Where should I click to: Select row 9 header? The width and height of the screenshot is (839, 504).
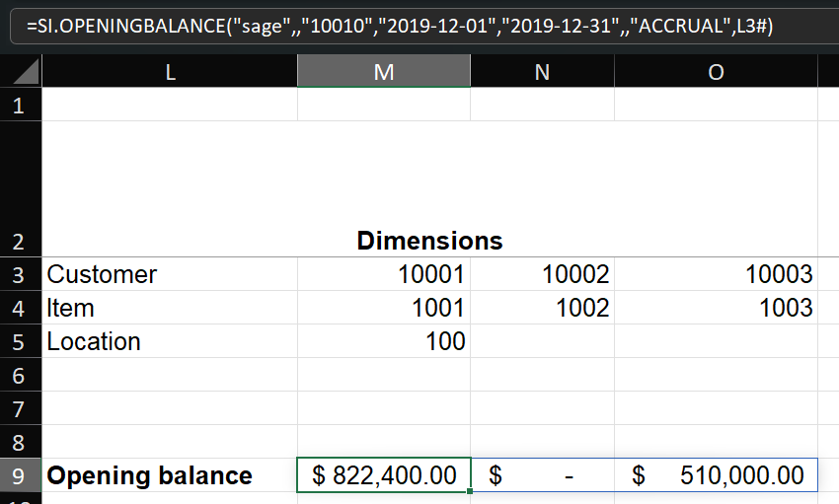(21, 475)
